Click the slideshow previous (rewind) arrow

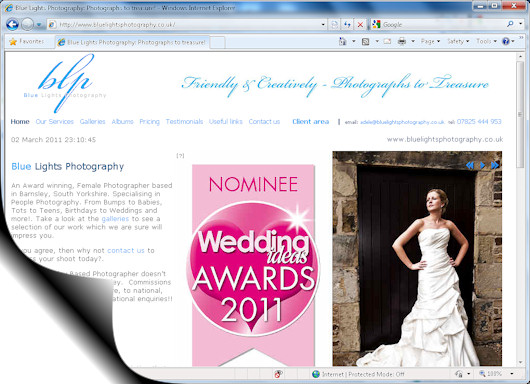(x=469, y=165)
